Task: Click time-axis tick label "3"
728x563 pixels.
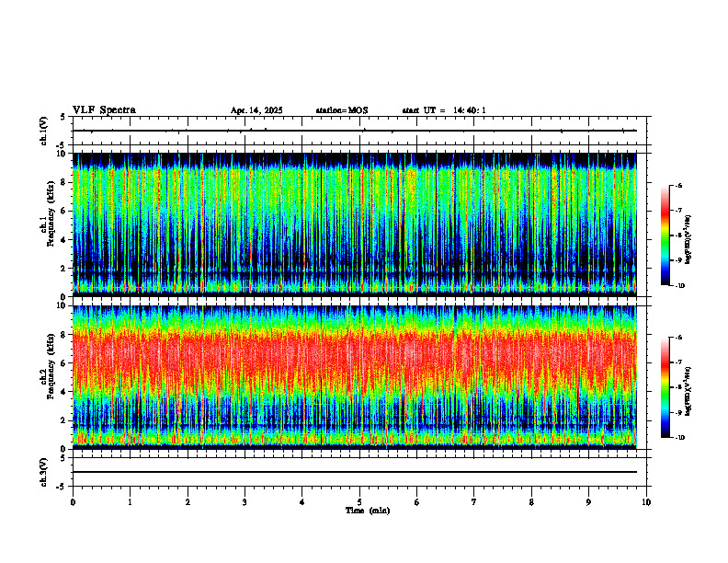Action: point(245,502)
